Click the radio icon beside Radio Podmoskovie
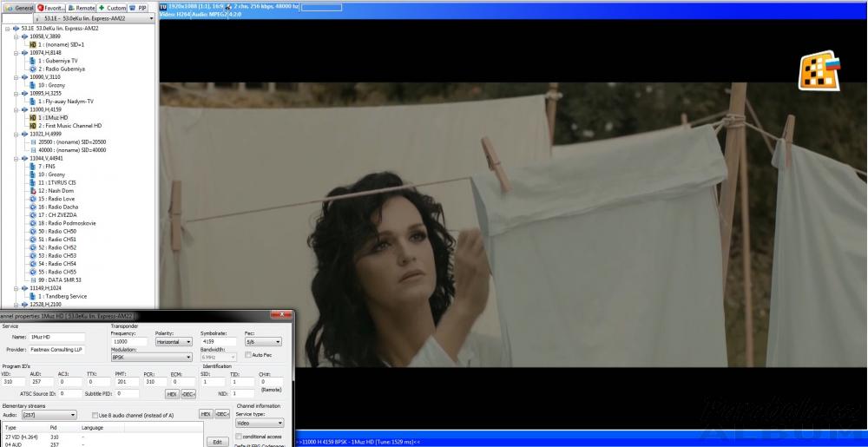The width and height of the screenshot is (868, 447). pos(33,223)
